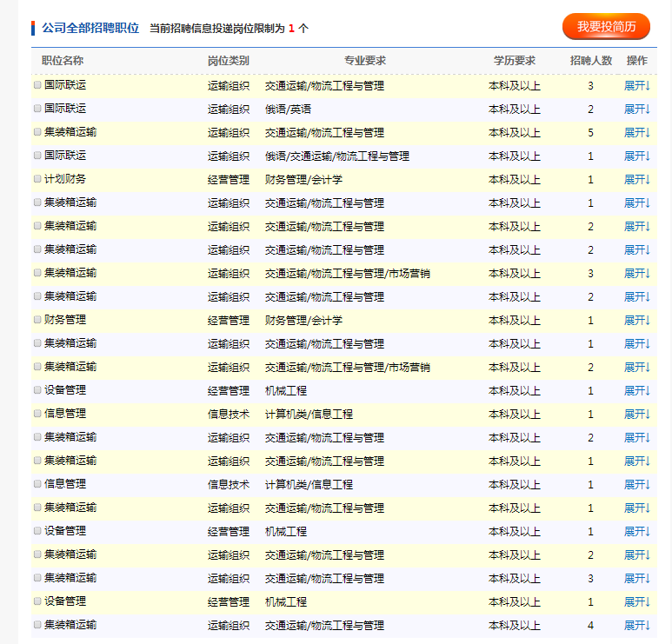Viewport: 672px width, 644px height.
Task: Expand the 集装箱运输 row recruiting 4 people
Action: tap(636, 626)
